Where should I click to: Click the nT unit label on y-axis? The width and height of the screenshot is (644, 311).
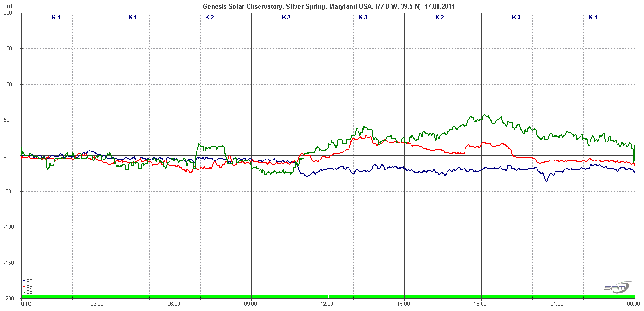click(x=10, y=6)
